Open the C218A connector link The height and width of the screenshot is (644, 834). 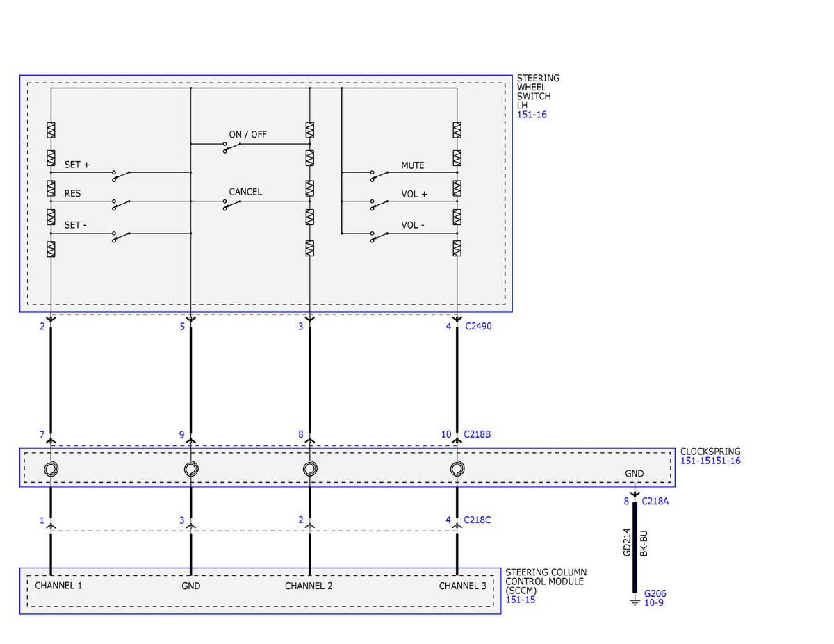click(x=655, y=501)
